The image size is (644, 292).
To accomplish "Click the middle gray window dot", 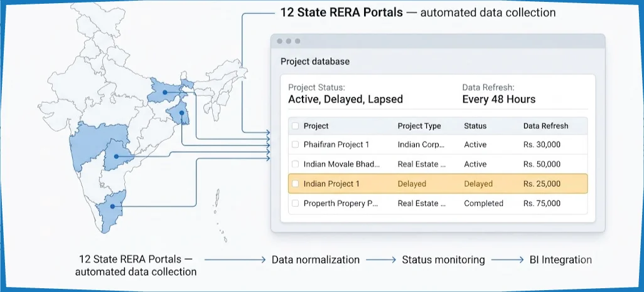I will pyautogui.click(x=288, y=41).
